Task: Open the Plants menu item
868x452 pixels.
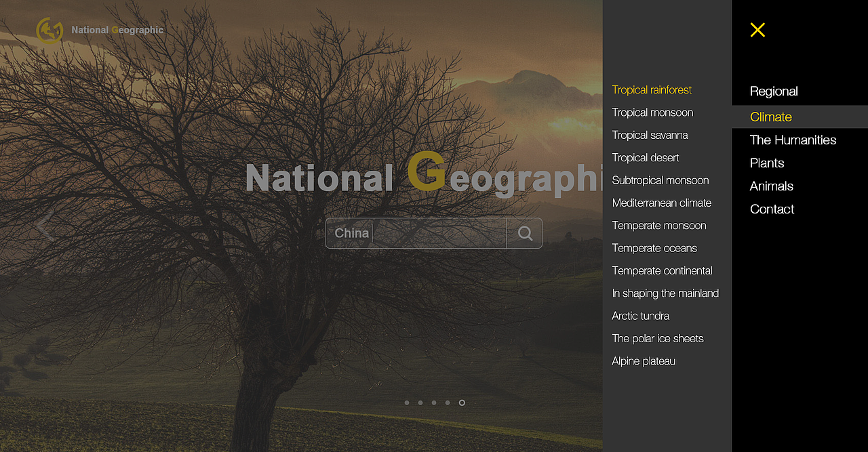Action: pyautogui.click(x=767, y=163)
